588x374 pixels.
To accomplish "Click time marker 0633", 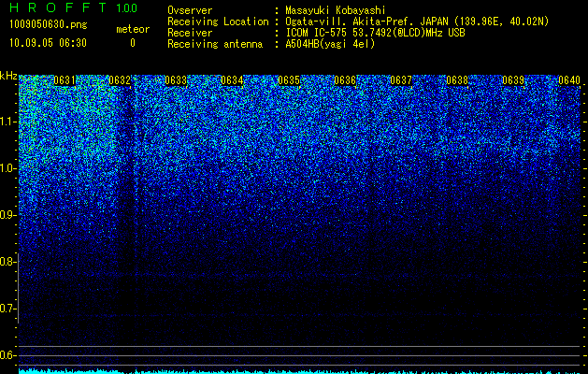I will [x=176, y=80].
